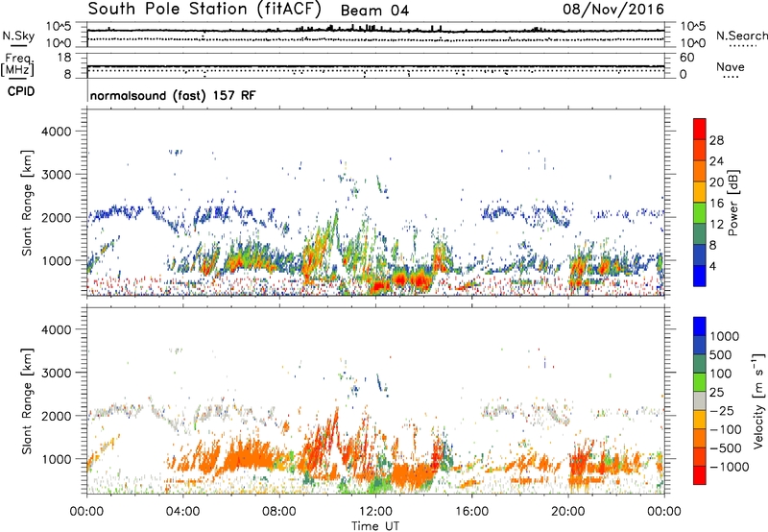Image resolution: width=768 pixels, height=532 pixels.
Task: Click the 4000 label on the power plot's range axis
Action: (57, 132)
